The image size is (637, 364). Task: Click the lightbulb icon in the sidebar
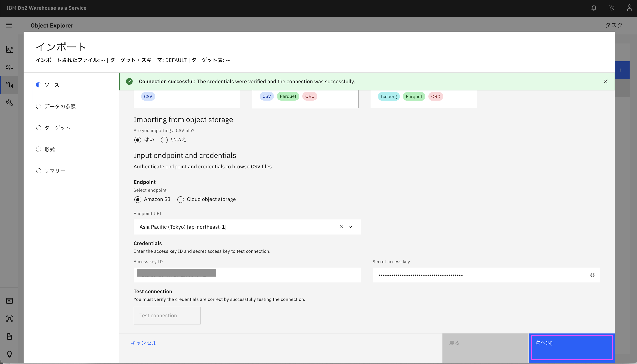pyautogui.click(x=9, y=354)
